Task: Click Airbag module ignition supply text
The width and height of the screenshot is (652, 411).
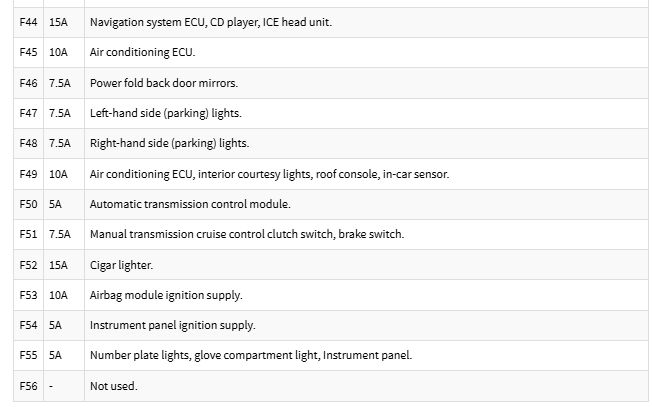Action: [166, 295]
